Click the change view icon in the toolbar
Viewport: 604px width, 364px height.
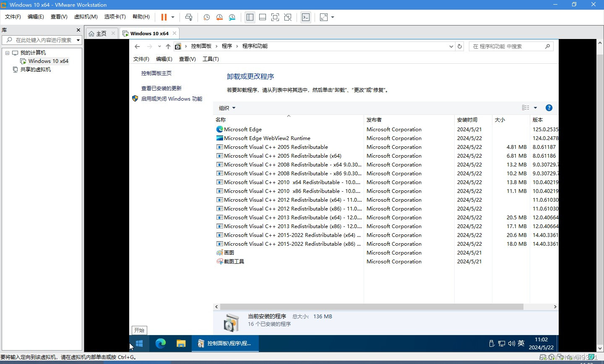(x=526, y=108)
